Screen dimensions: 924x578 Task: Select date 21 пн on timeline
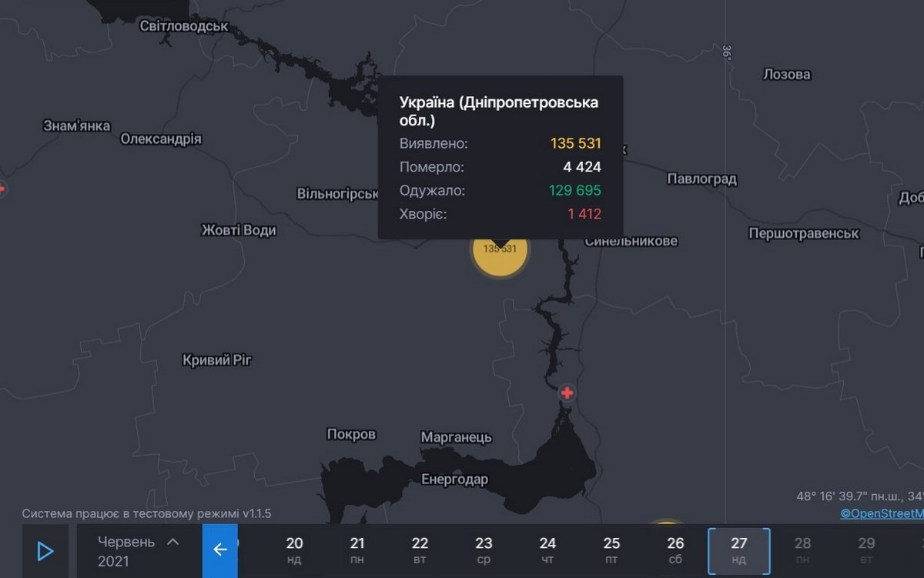357,551
